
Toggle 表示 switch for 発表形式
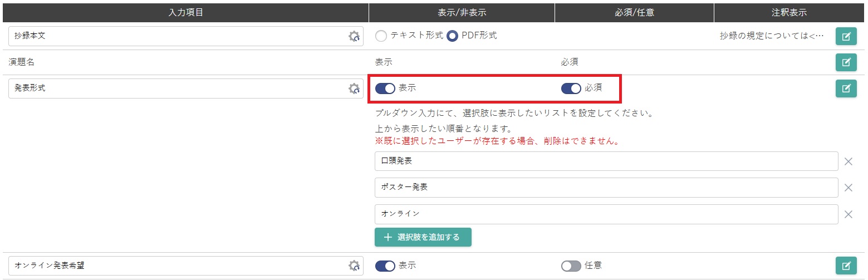coord(385,89)
